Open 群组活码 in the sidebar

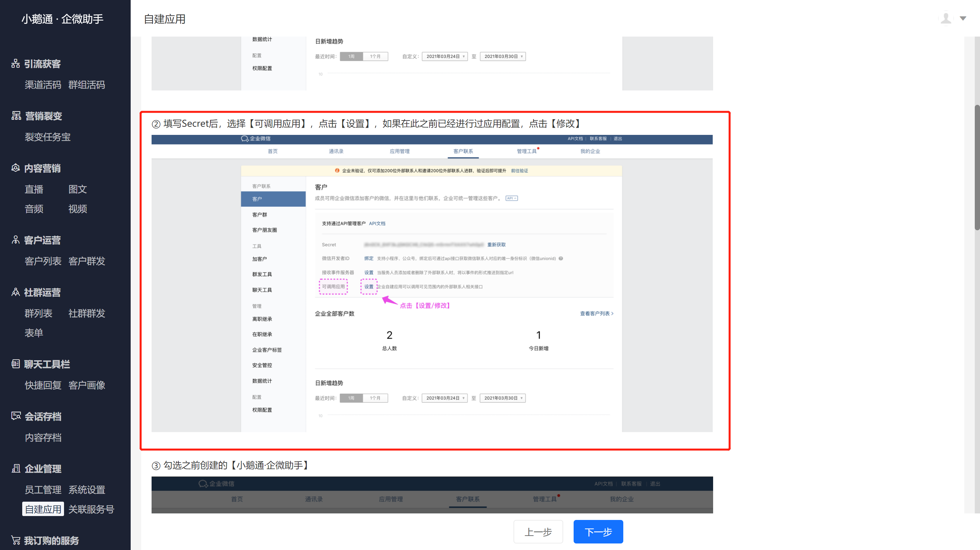[87, 85]
